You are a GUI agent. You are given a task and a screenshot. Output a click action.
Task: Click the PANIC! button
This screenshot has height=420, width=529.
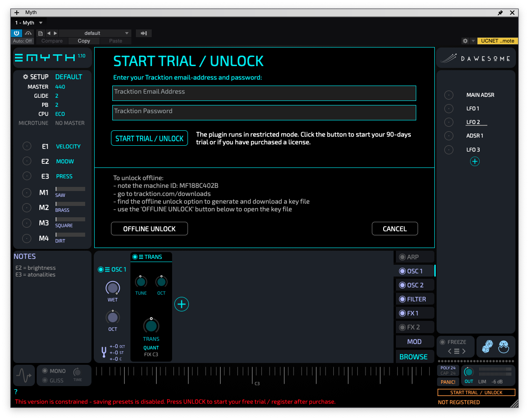[448, 382]
